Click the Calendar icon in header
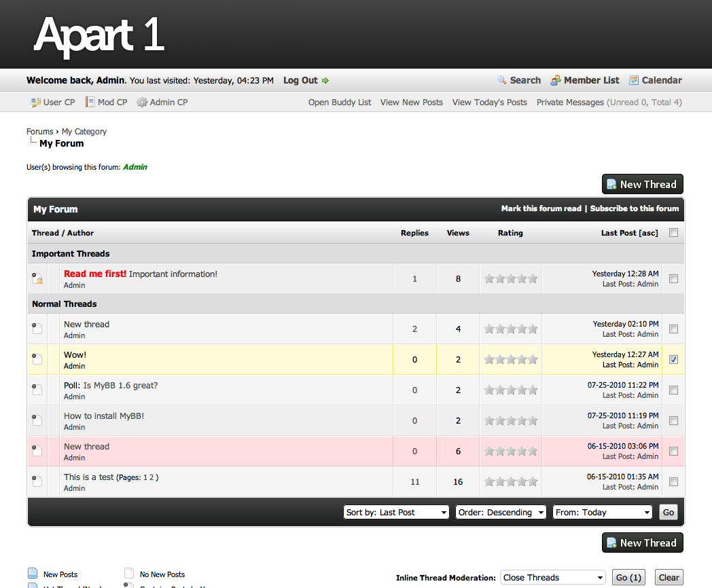Image resolution: width=712 pixels, height=588 pixels. point(634,80)
